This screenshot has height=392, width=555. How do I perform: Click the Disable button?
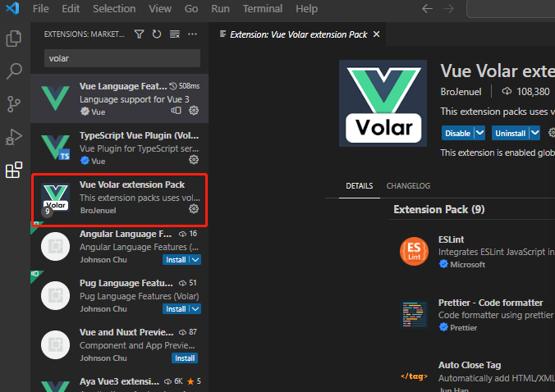pos(457,133)
